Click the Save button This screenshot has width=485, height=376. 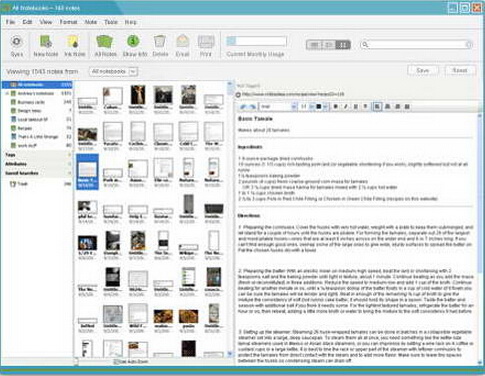tap(423, 70)
